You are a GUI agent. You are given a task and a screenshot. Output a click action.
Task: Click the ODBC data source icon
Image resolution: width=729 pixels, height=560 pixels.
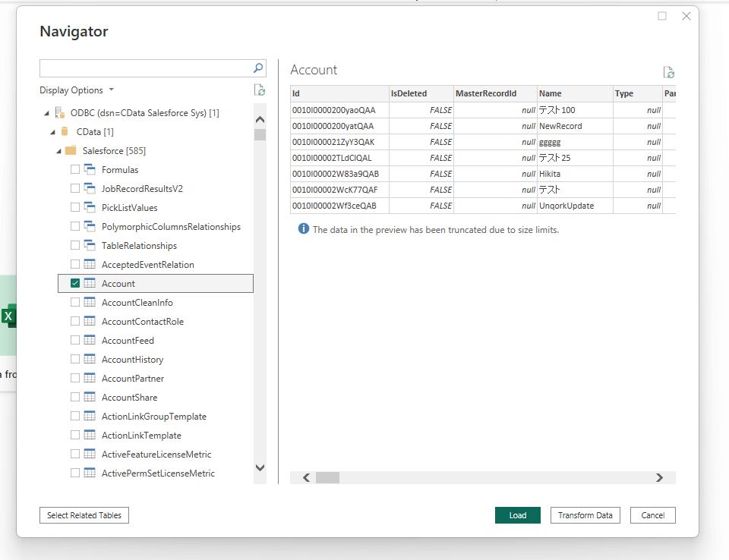59,113
